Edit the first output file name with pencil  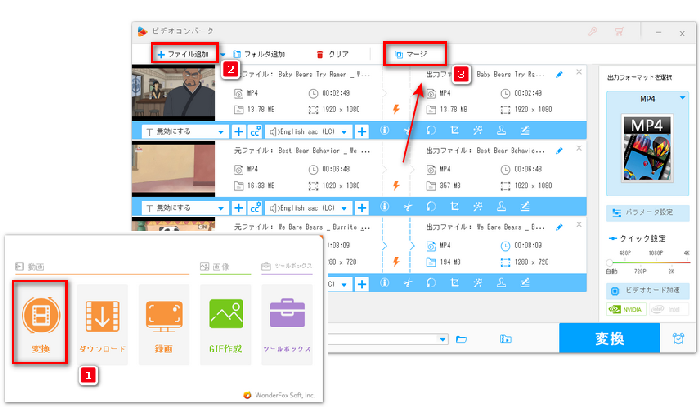[x=559, y=74]
